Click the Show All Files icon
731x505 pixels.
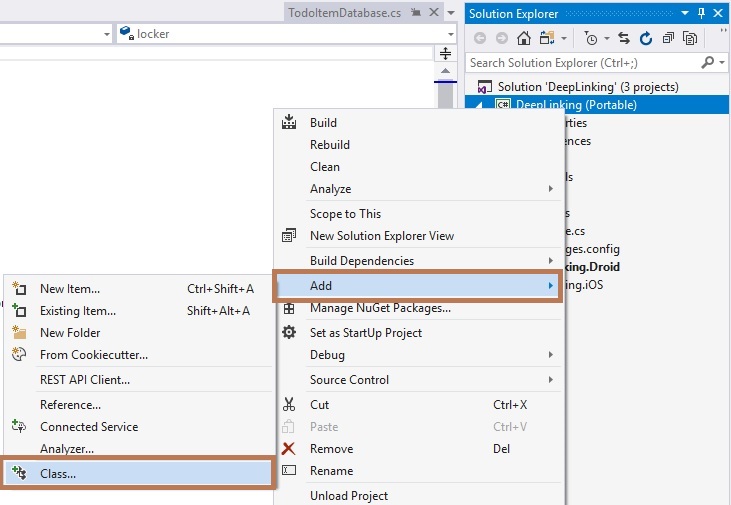(690, 38)
